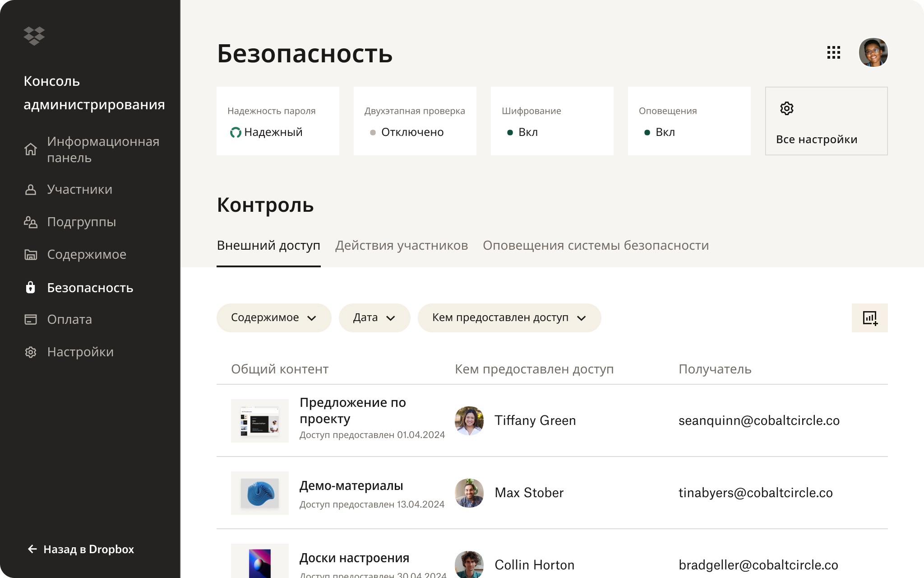Click the Консоль администрирования heading
The height and width of the screenshot is (578, 924).
point(94,93)
